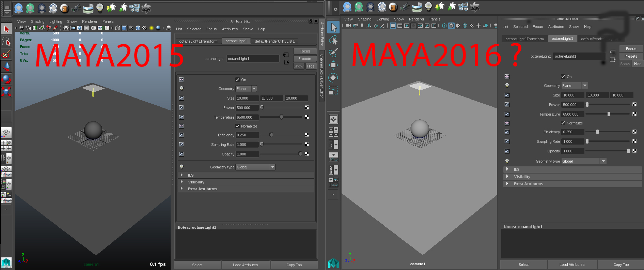This screenshot has width=644, height=270.
Task: Expand the IES section in Maya 2015
Action: [246, 175]
